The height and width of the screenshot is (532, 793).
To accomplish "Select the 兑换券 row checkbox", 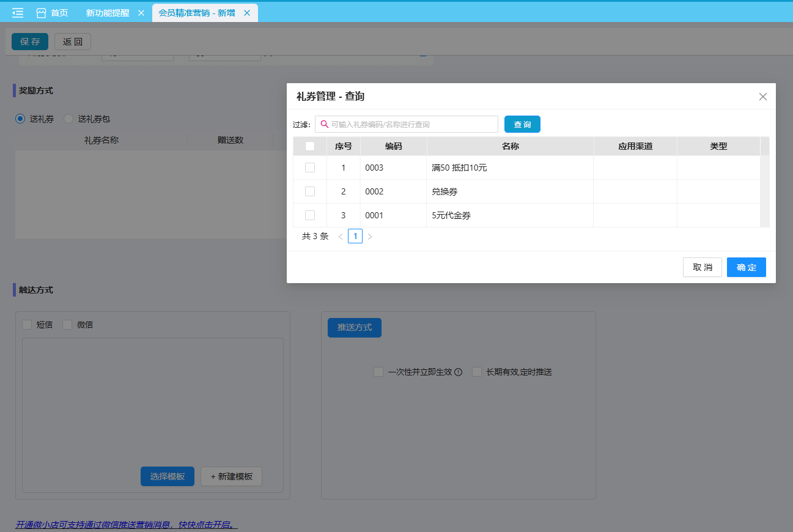I will click(310, 191).
